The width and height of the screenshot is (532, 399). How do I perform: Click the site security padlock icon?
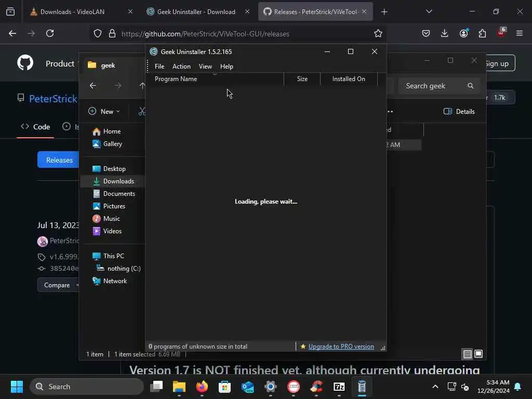coord(112,34)
